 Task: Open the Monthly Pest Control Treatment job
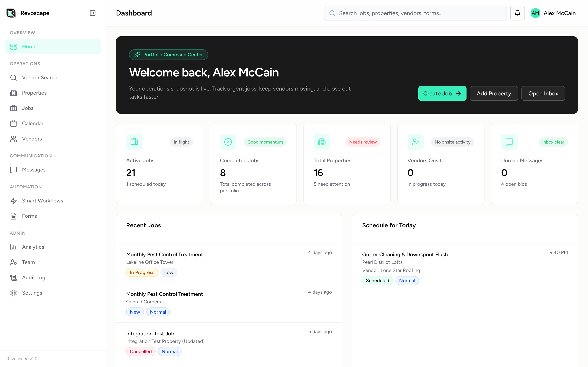(x=165, y=254)
